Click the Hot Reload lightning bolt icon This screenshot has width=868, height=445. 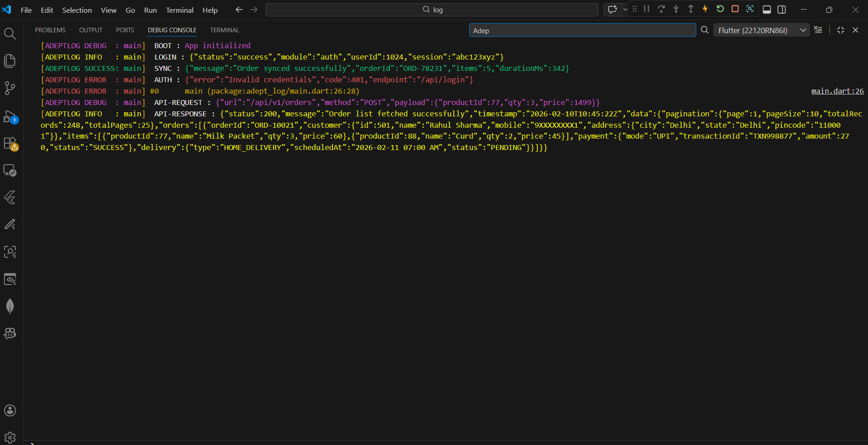[x=705, y=9]
